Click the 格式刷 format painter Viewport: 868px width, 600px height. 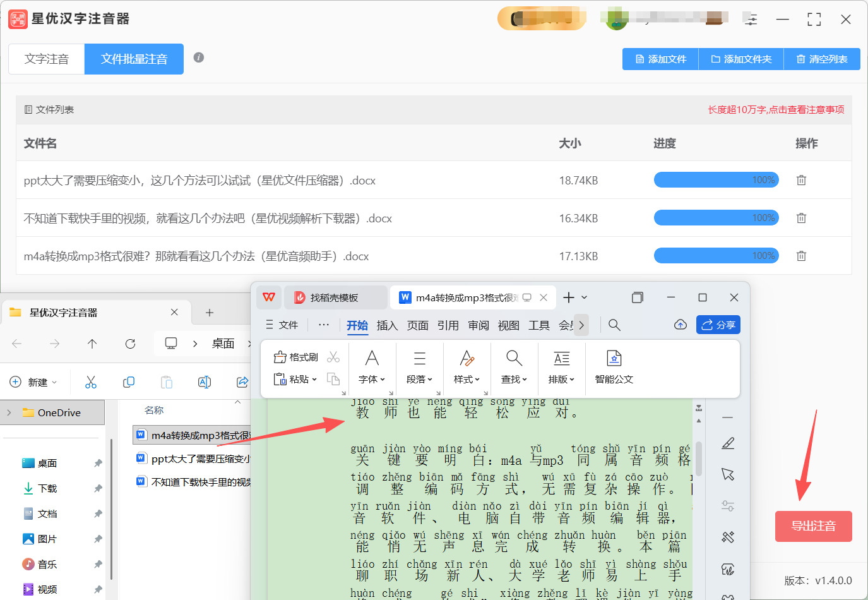click(296, 357)
